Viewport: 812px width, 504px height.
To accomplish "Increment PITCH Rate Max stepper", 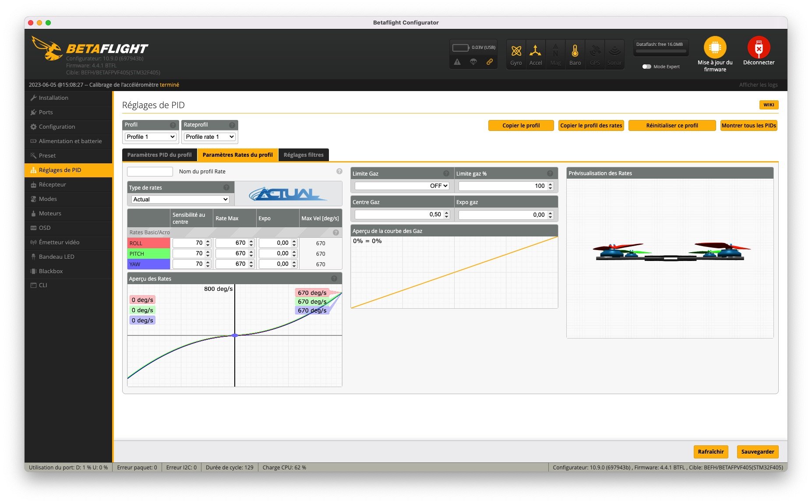I will (251, 251).
